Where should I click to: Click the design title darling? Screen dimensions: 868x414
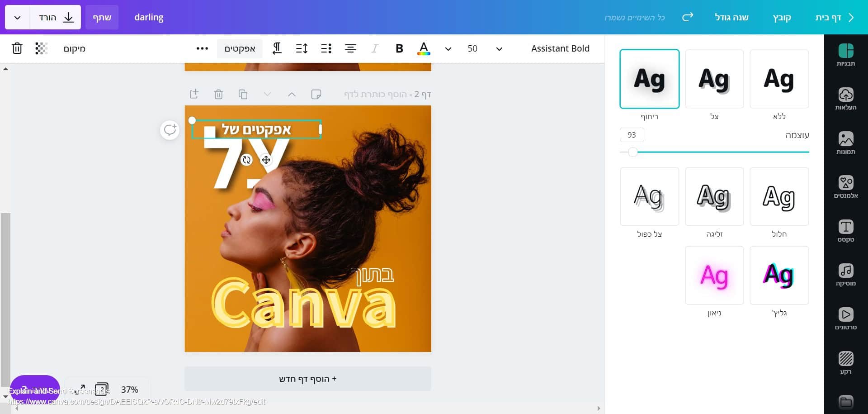149,17
